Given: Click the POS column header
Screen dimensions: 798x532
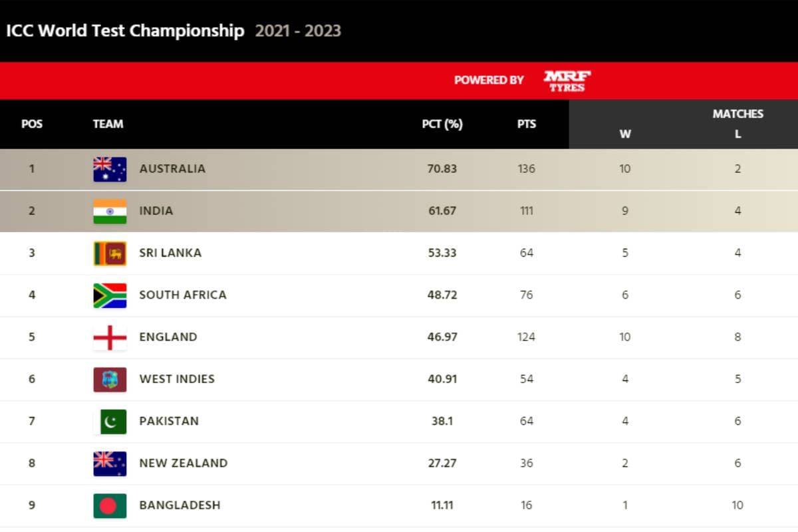Looking at the screenshot, I should coord(32,124).
